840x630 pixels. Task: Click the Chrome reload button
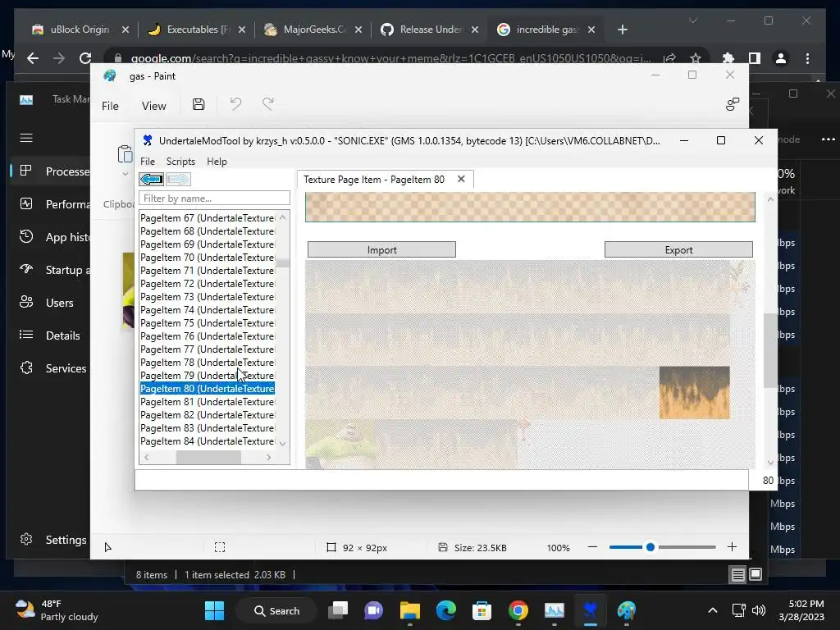click(84, 58)
